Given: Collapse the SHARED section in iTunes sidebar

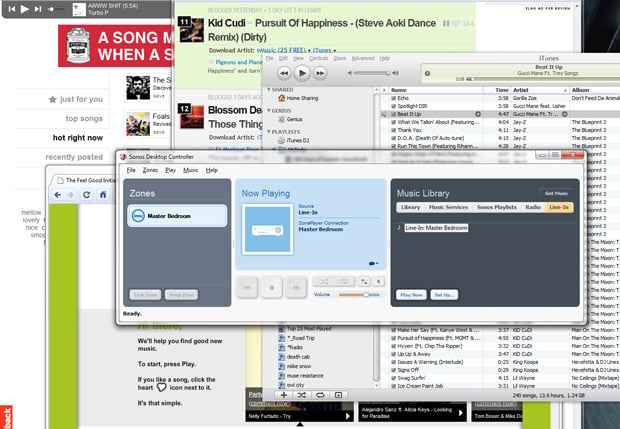Looking at the screenshot, I should 269,90.
